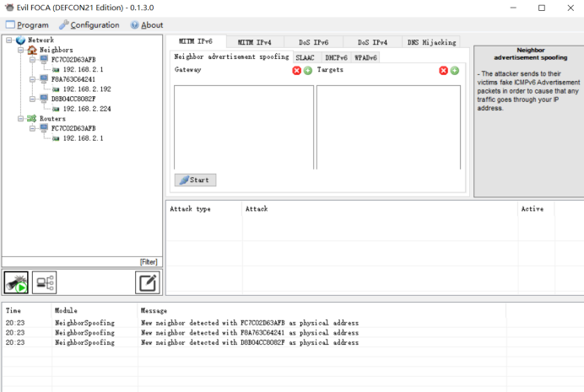Select 192.168.2.1 under Routers
584x392 pixels.
click(x=83, y=138)
